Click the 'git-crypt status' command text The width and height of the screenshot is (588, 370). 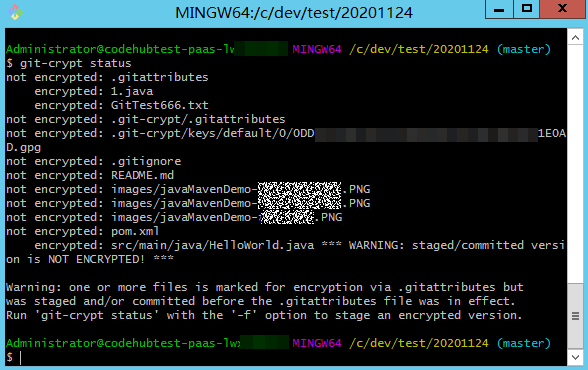click(x=75, y=63)
